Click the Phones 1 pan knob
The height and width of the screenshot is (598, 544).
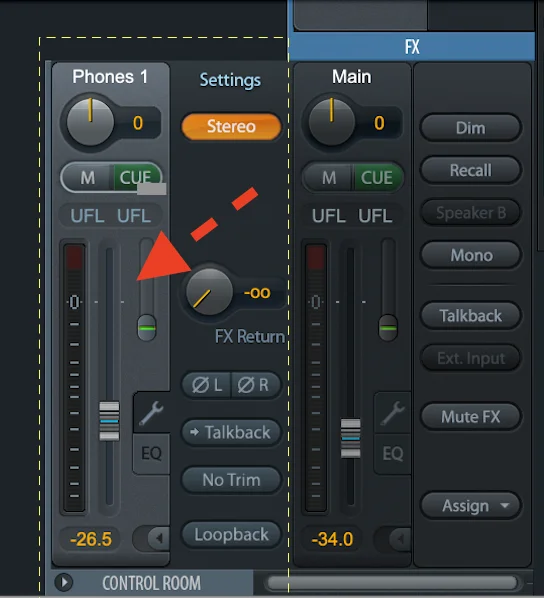pyautogui.click(x=90, y=122)
